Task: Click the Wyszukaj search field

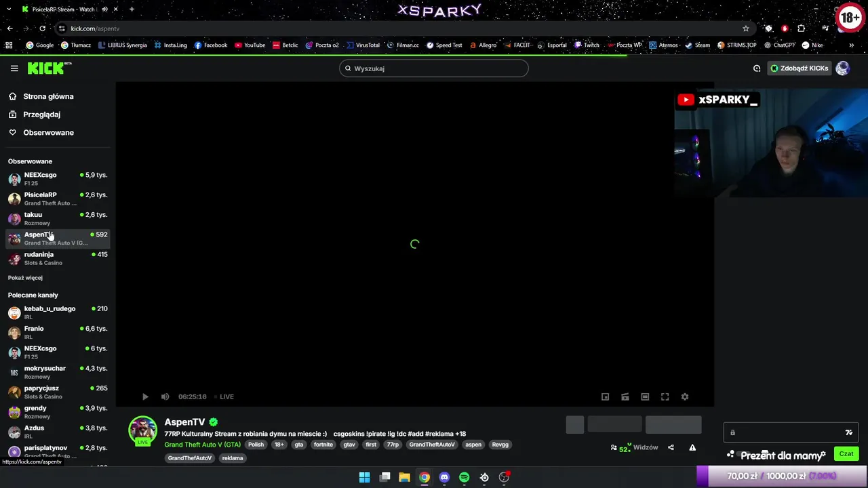Action: pyautogui.click(x=434, y=68)
